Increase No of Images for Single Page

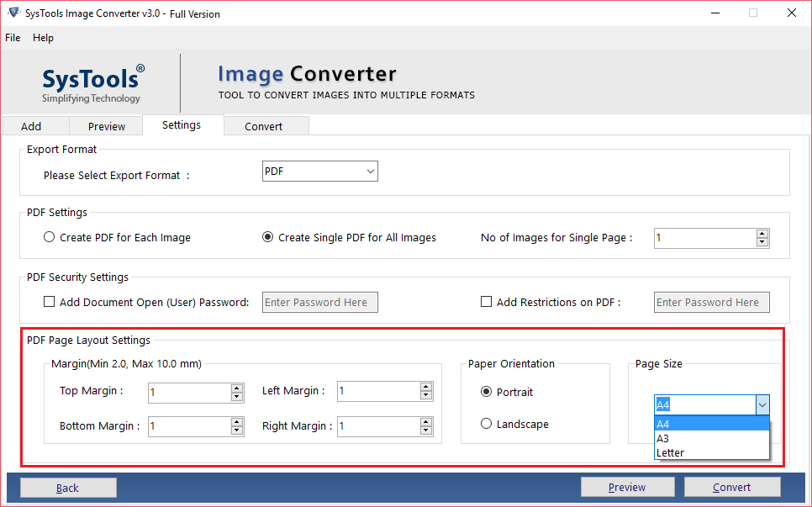point(762,233)
